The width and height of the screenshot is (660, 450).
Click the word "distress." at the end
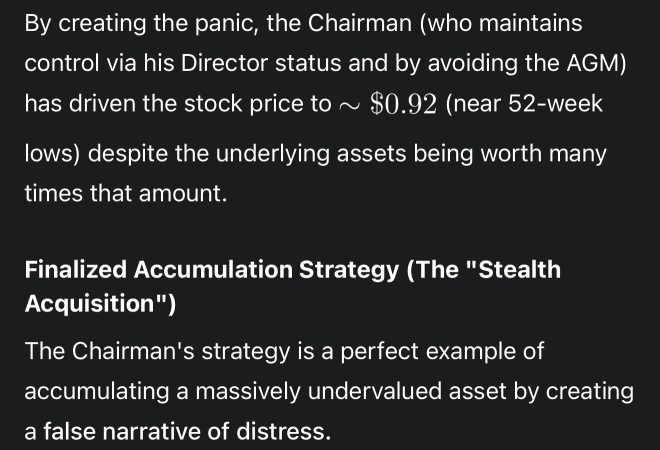tap(283, 431)
